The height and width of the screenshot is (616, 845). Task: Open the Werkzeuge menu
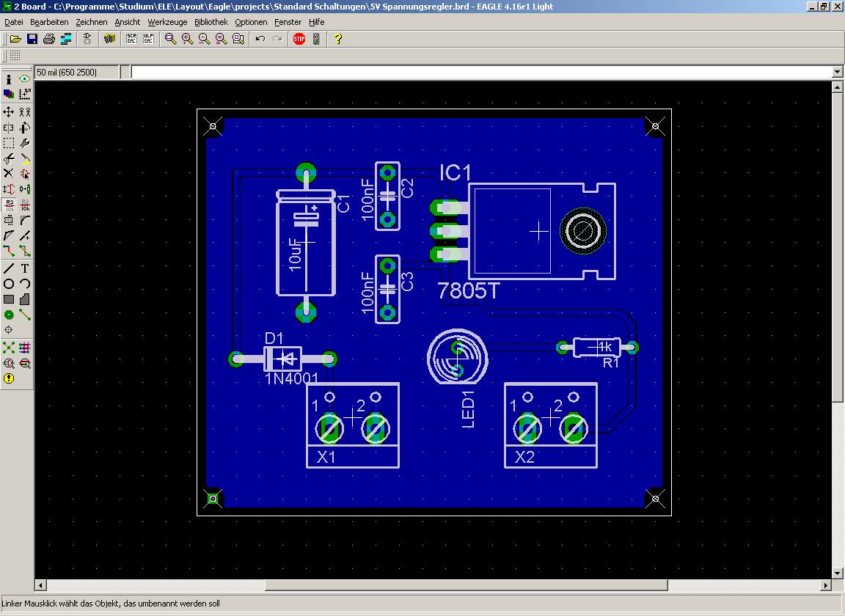tap(167, 22)
